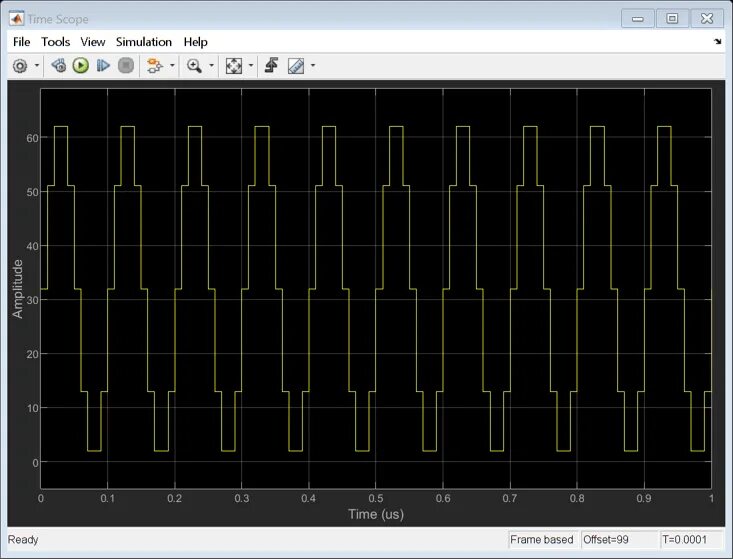Open the Help menu
This screenshot has height=559, width=733.
pyautogui.click(x=195, y=42)
